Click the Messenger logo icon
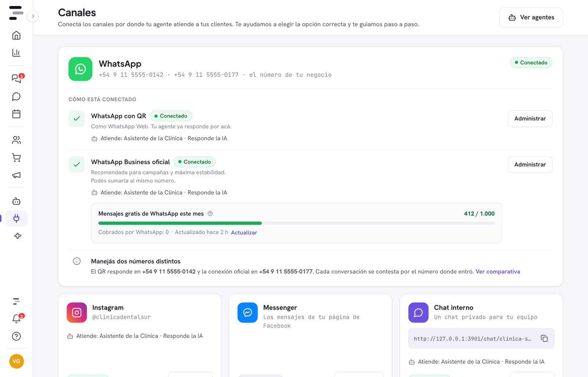Image resolution: width=588 pixels, height=377 pixels. click(247, 313)
